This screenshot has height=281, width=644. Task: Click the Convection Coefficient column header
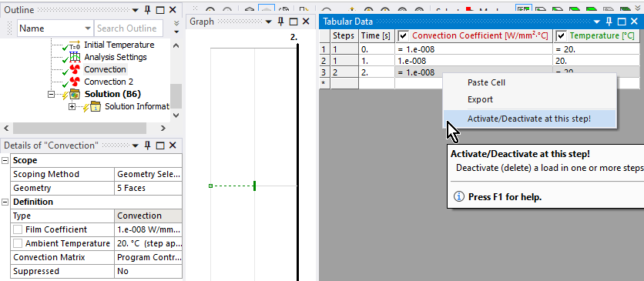pos(474,35)
